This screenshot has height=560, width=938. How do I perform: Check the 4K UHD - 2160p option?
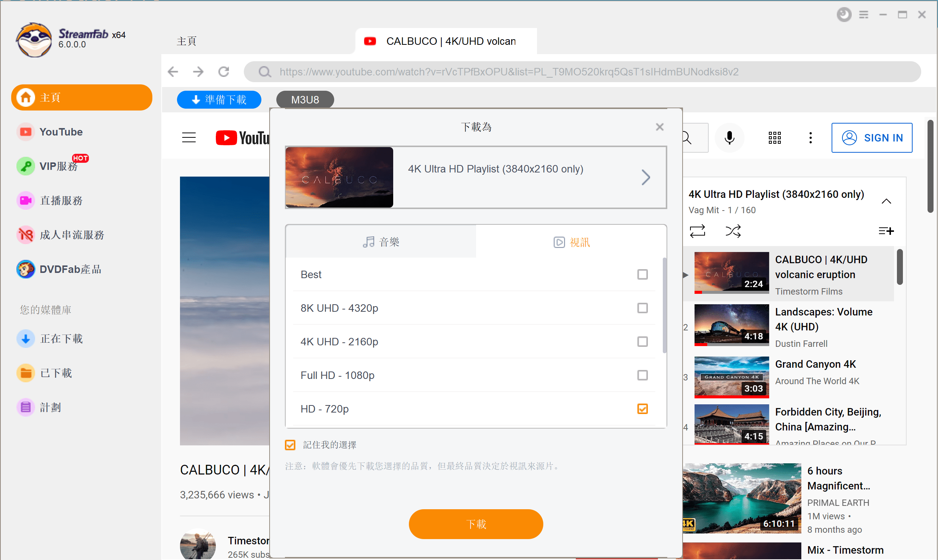point(642,342)
